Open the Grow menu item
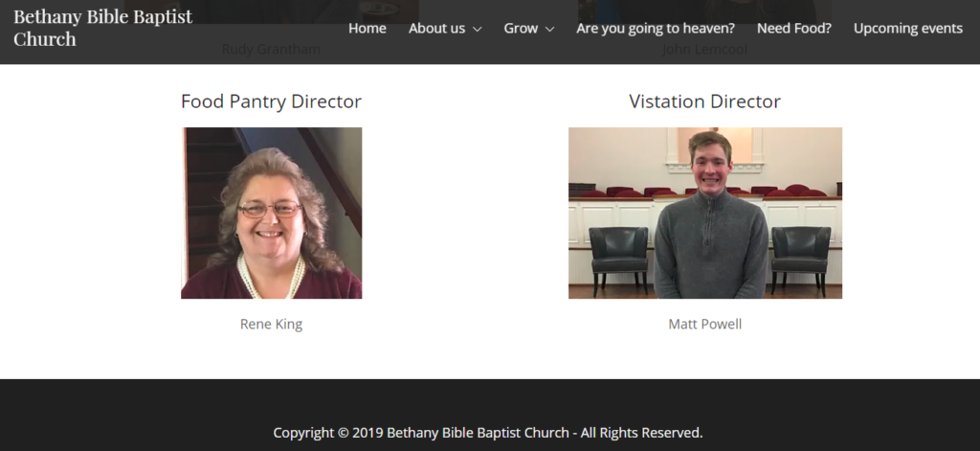Screen dimensions: 980x451 [521, 28]
